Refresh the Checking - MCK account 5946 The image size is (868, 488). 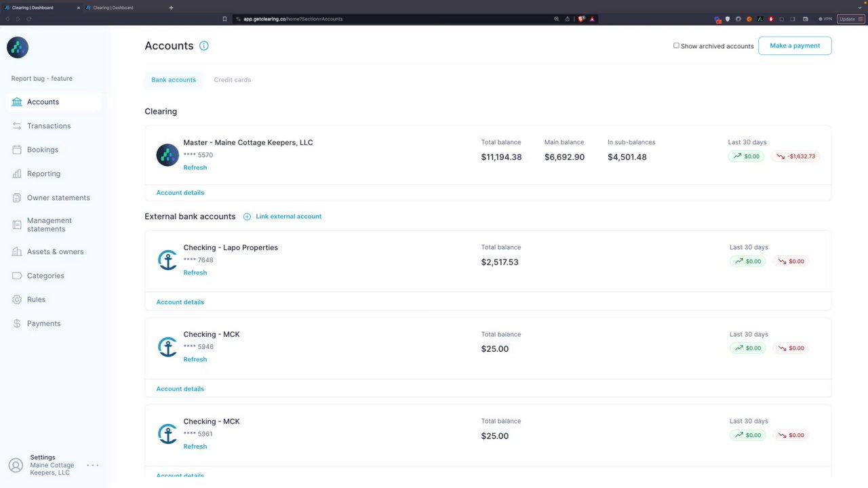(x=195, y=359)
